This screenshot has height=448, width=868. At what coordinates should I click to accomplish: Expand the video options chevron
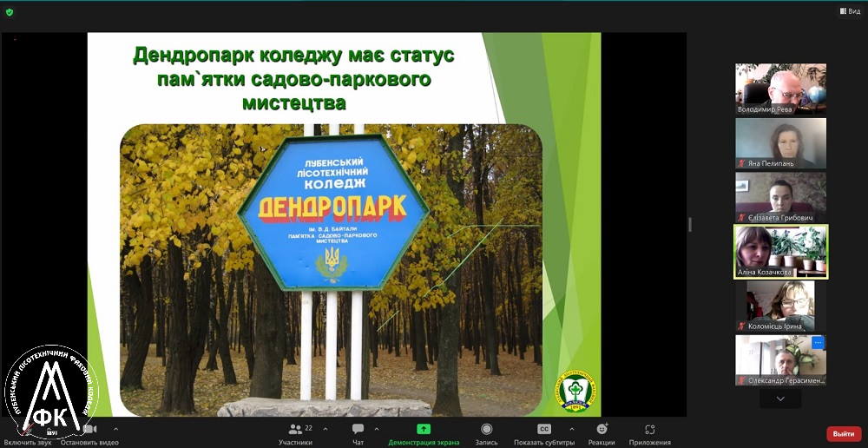[115, 429]
